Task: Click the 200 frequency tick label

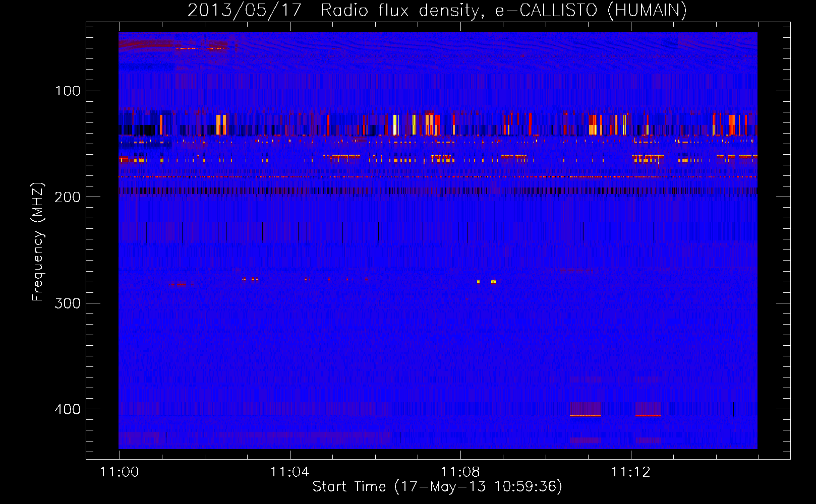Action: tap(68, 197)
